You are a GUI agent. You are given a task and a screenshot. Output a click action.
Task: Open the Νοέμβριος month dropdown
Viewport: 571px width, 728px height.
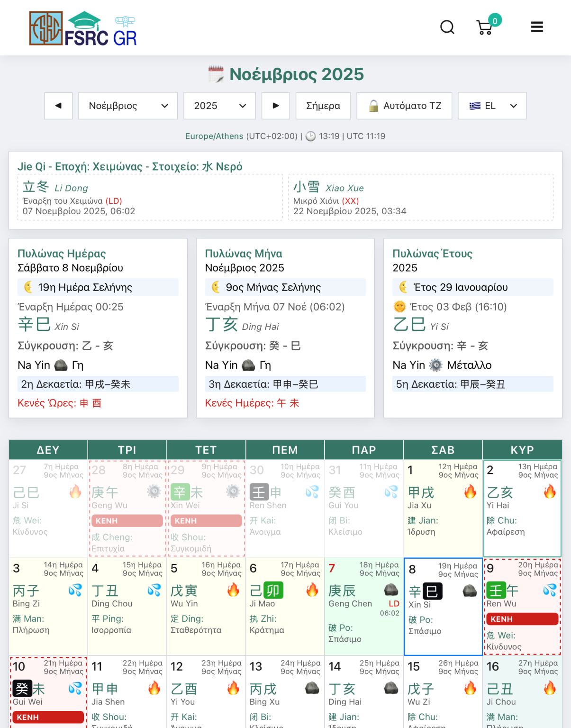[x=128, y=106]
